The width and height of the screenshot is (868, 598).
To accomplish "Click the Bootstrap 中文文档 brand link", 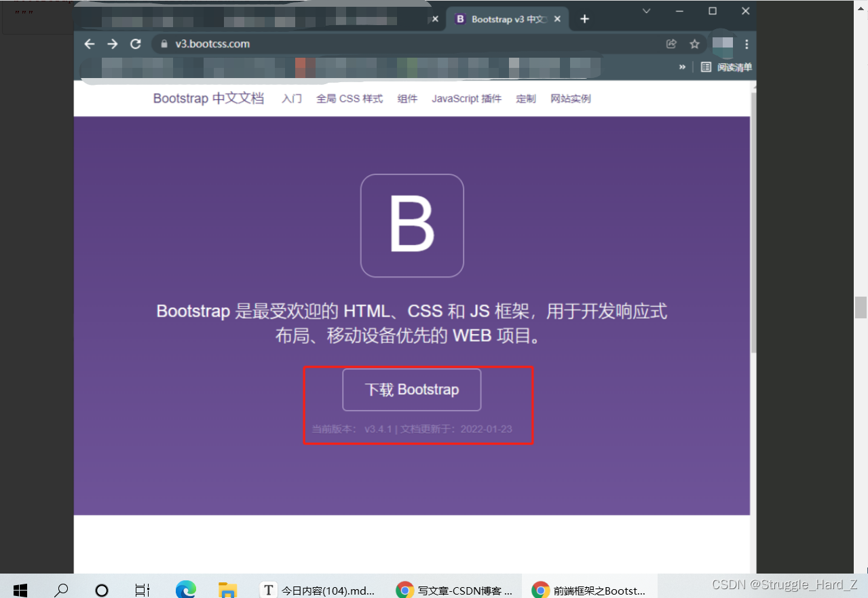I will [x=208, y=98].
